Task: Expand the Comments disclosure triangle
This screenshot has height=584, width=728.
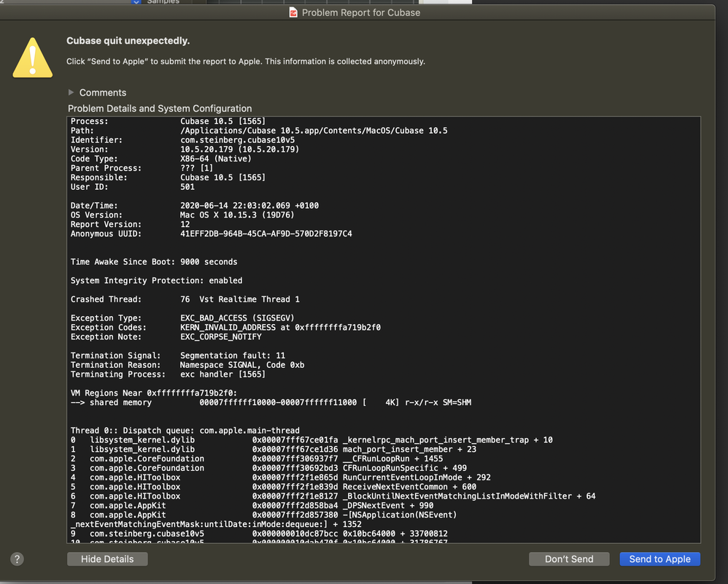Action: (x=71, y=93)
